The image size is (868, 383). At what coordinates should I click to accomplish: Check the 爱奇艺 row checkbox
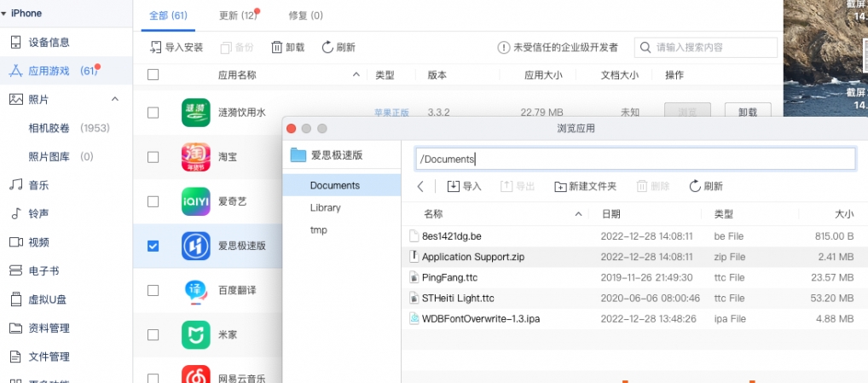click(153, 201)
